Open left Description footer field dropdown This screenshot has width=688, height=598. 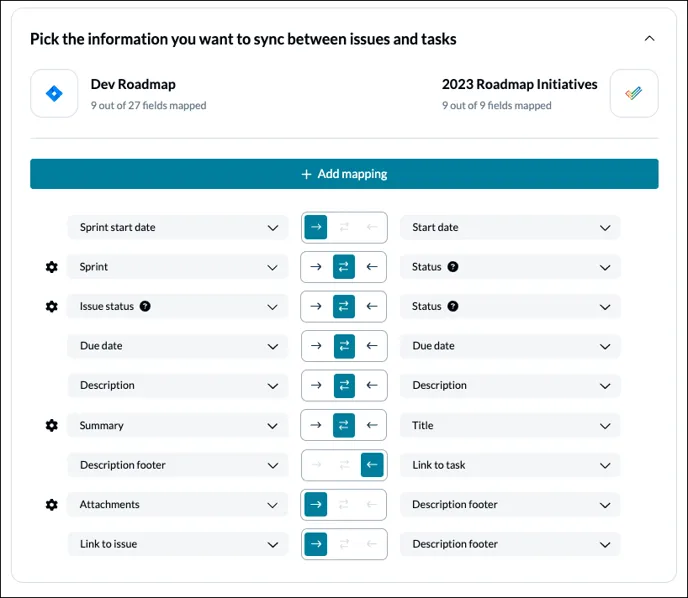point(178,465)
